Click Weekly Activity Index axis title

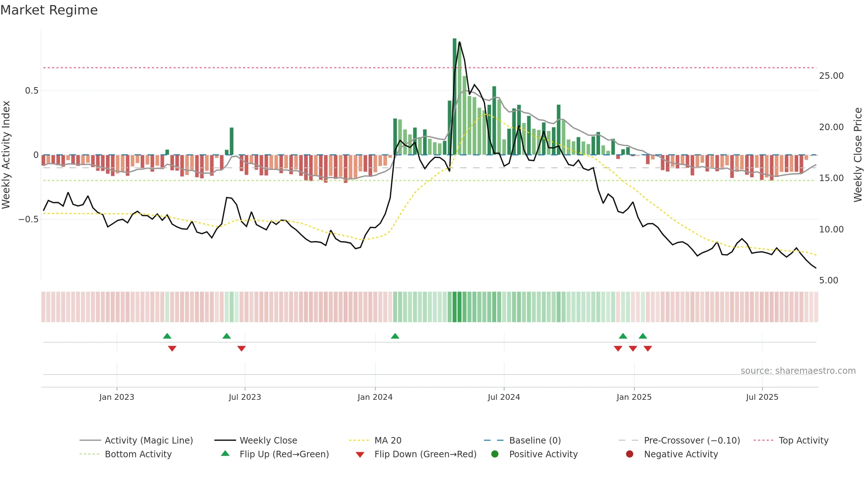[x=6, y=155]
